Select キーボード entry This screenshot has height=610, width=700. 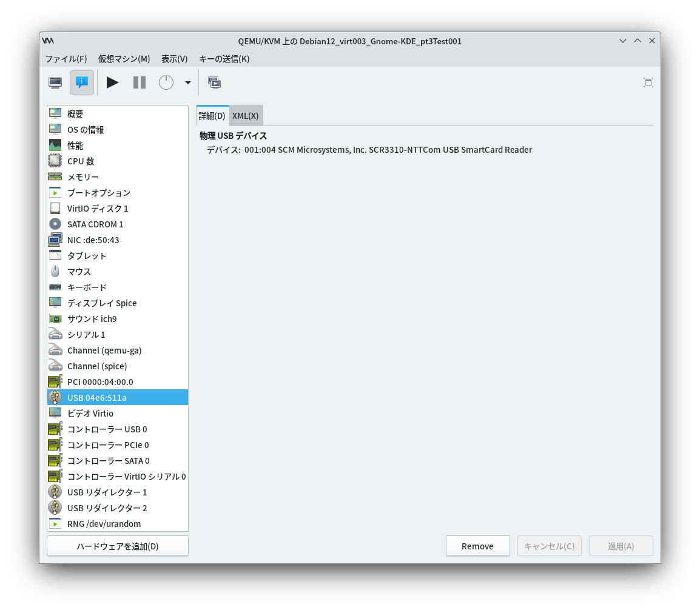[118, 287]
